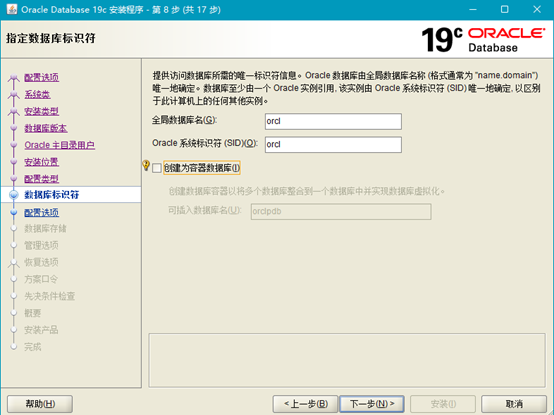Viewport: 554px width, 415px height.
Task: Click the lightbulb hint icon beside checkbox
Action: 146,165
